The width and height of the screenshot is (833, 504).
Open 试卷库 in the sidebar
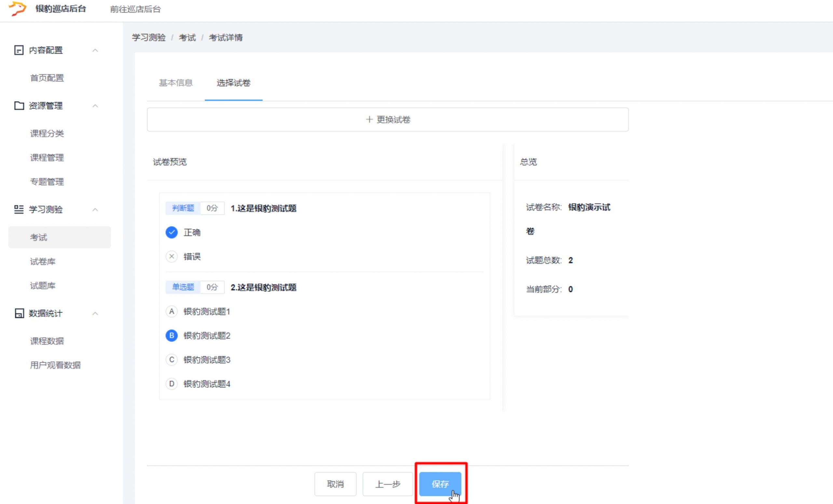pyautogui.click(x=43, y=262)
